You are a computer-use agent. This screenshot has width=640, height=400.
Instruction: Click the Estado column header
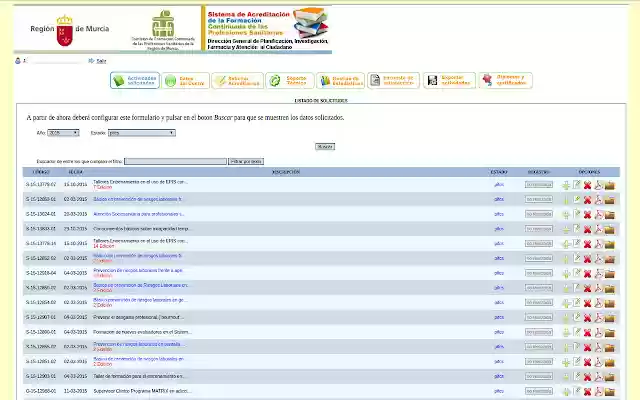(499, 172)
